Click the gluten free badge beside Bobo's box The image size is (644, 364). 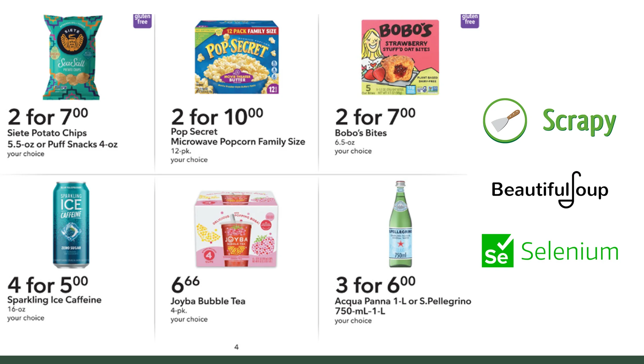[470, 21]
